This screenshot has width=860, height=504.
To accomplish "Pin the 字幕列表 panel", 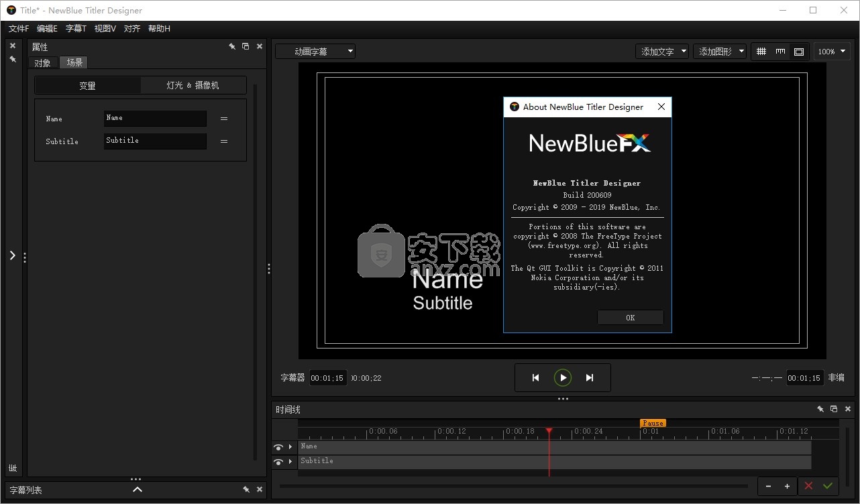I will 246,490.
